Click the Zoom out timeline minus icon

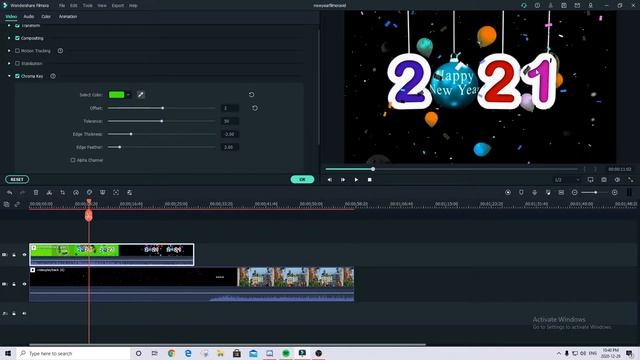575,192
